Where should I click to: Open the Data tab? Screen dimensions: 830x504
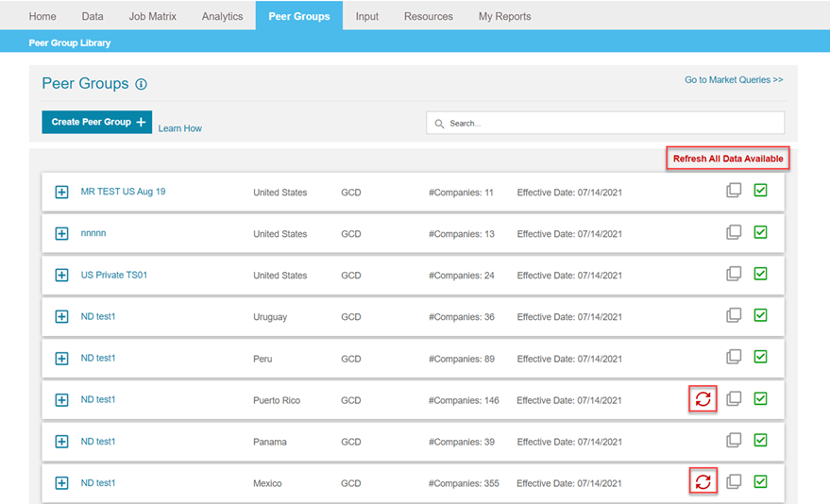pyautogui.click(x=93, y=16)
